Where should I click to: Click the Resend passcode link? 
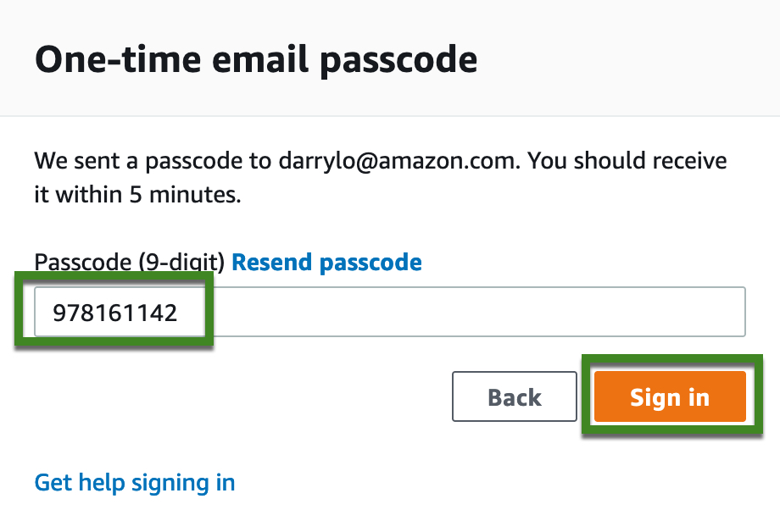[x=326, y=262]
